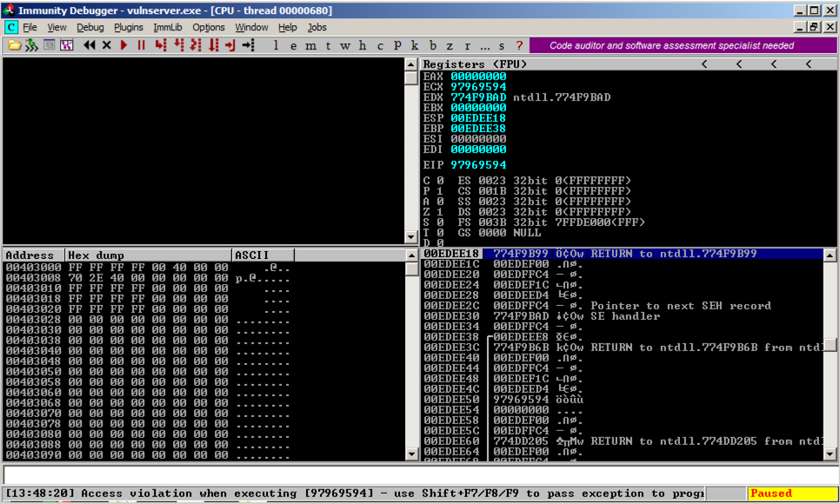The width and height of the screenshot is (840, 504).
Task: Open References window with 'r' button
Action: (x=467, y=45)
